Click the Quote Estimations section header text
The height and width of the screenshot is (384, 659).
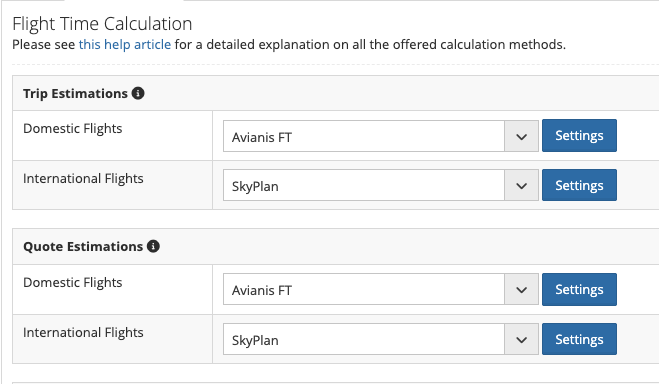(83, 246)
